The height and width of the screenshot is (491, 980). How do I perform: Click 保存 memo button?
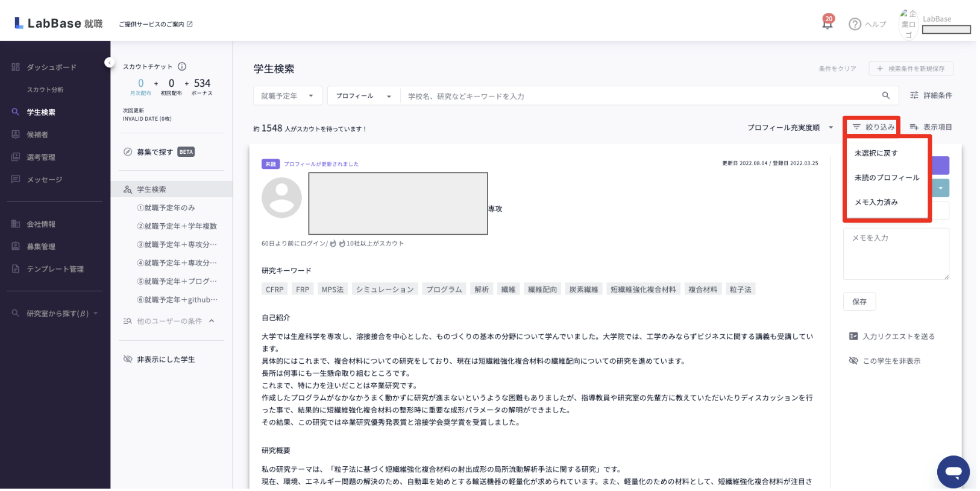pos(859,302)
